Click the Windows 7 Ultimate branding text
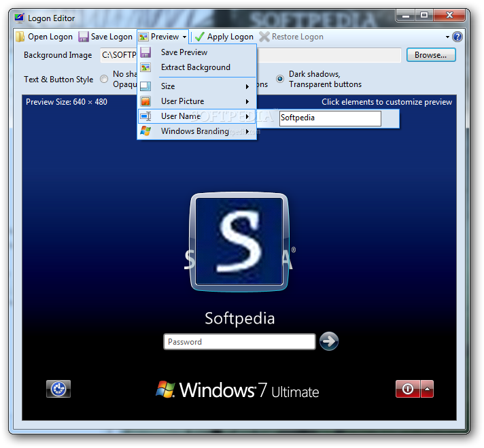Image resolution: width=484 pixels, height=448 pixels. click(x=249, y=390)
